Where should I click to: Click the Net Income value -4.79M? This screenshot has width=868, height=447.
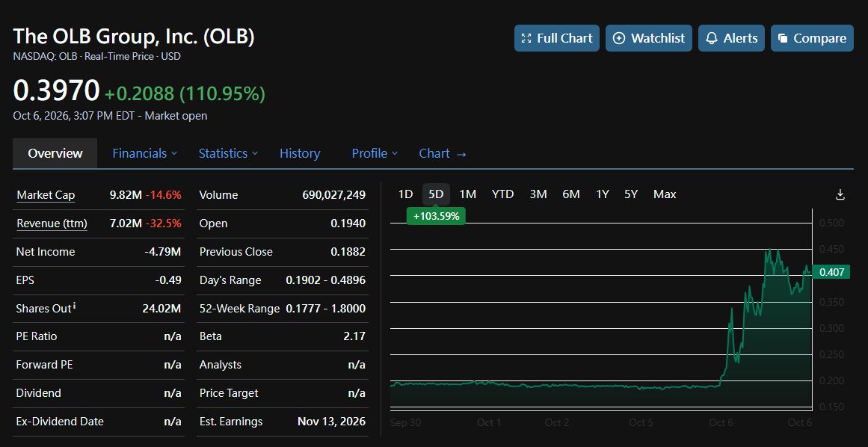163,252
